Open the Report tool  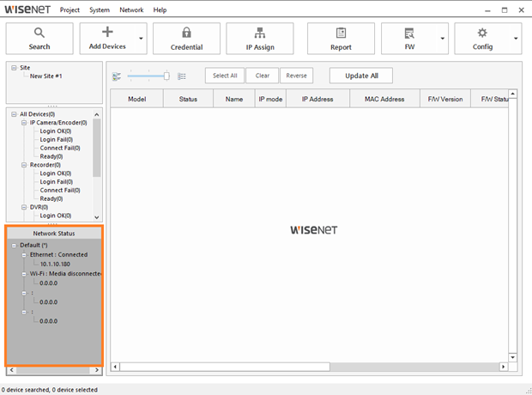341,39
